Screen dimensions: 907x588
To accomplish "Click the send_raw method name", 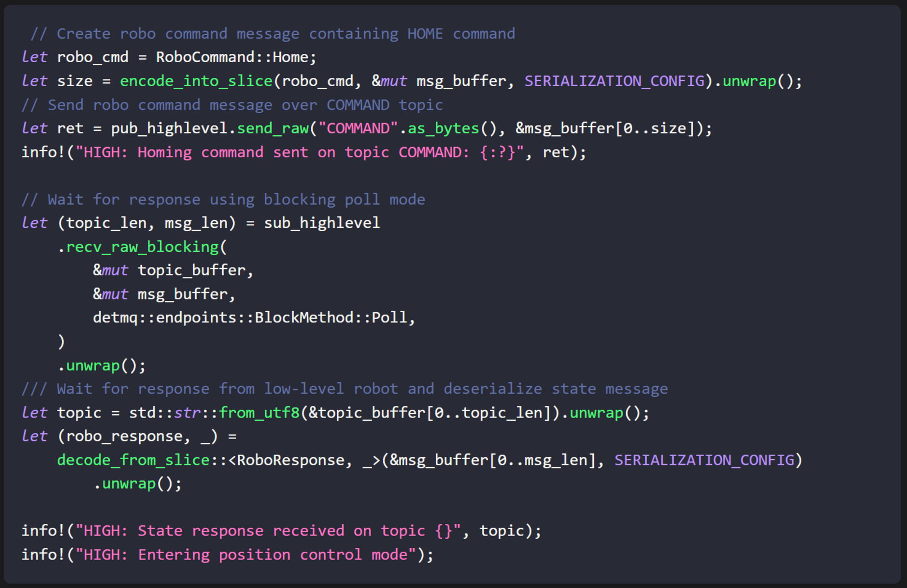I will pyautogui.click(x=273, y=128).
